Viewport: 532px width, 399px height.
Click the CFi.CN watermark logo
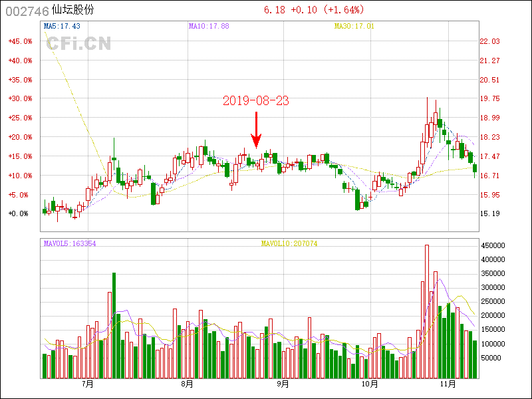78,44
